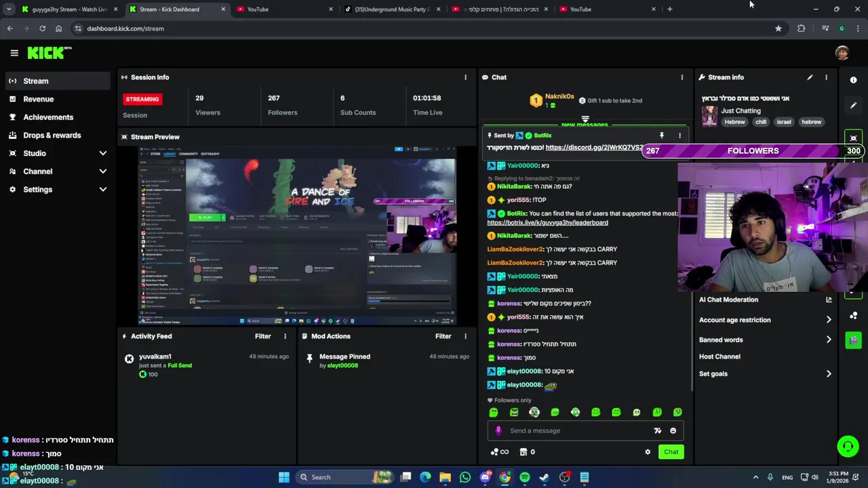Click the pencil icon on right rail
Image resolution: width=868 pixels, height=488 pixels.
(853, 105)
